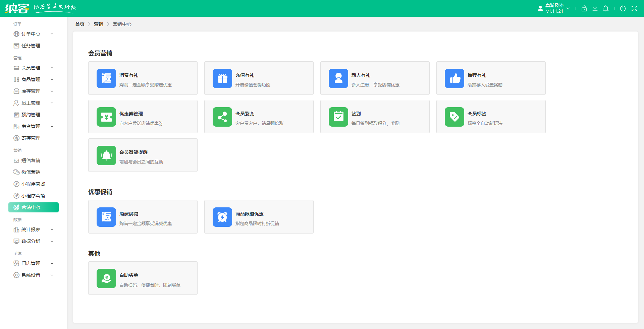
Task: Open the 商品限时优惠 alarm clock icon
Action: click(222, 217)
